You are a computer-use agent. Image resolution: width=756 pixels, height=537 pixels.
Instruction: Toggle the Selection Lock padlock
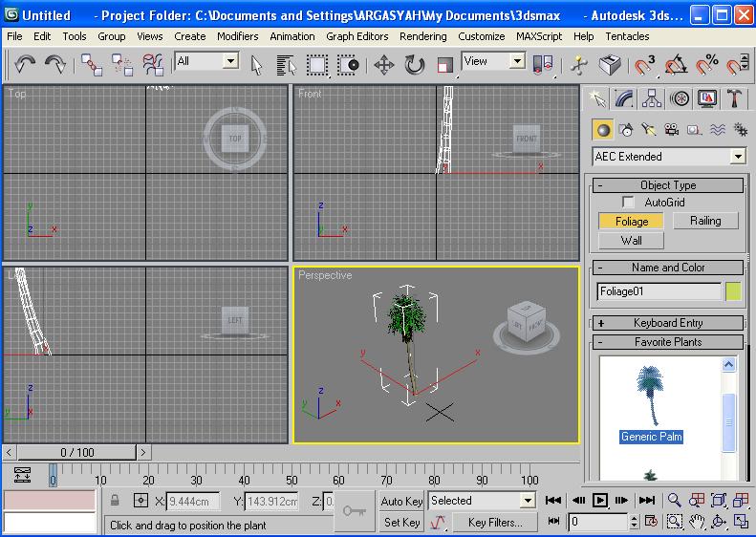point(115,501)
